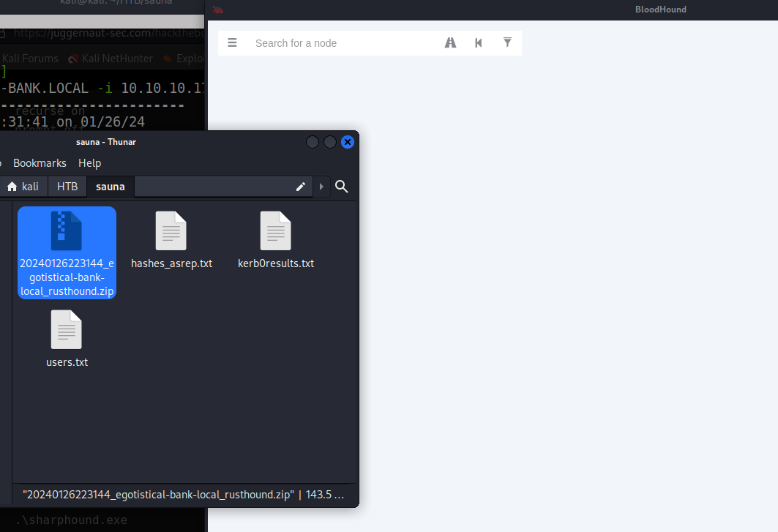The width and height of the screenshot is (778, 532).
Task: Click the BloodHound window title text
Action: tap(661, 10)
